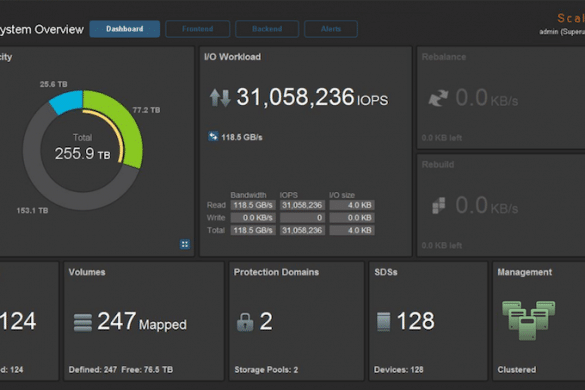Click the 247 Mapped volumes count
The image size is (585, 390).
click(142, 321)
